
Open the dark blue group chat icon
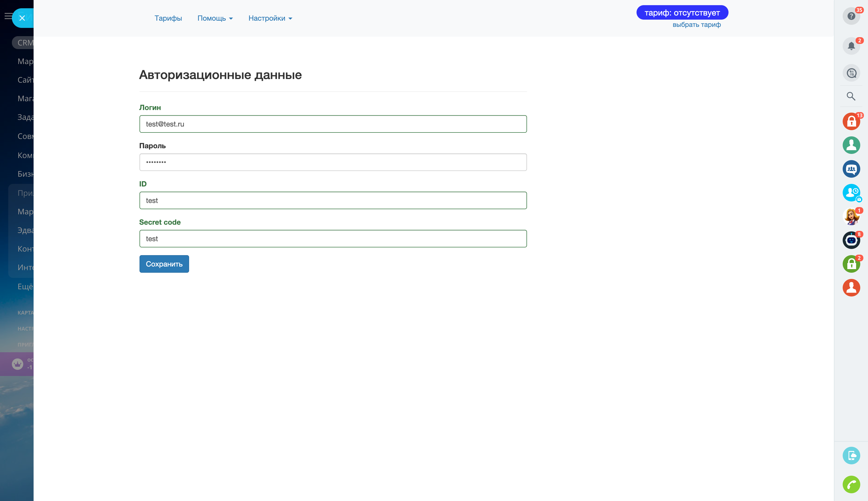tap(851, 169)
